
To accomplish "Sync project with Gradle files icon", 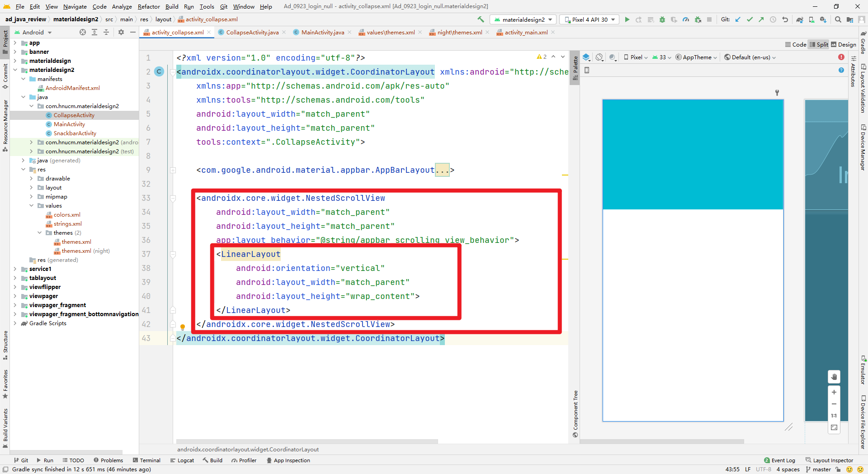I will click(x=800, y=19).
